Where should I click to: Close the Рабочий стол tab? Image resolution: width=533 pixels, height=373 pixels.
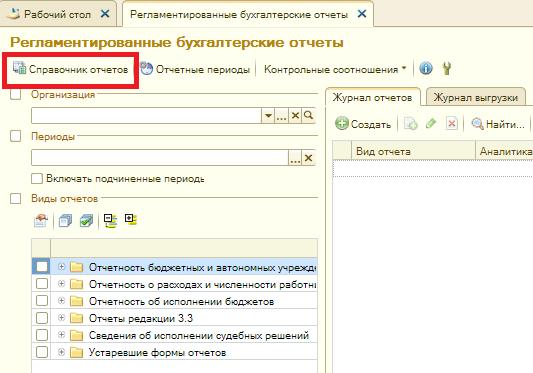tap(105, 14)
